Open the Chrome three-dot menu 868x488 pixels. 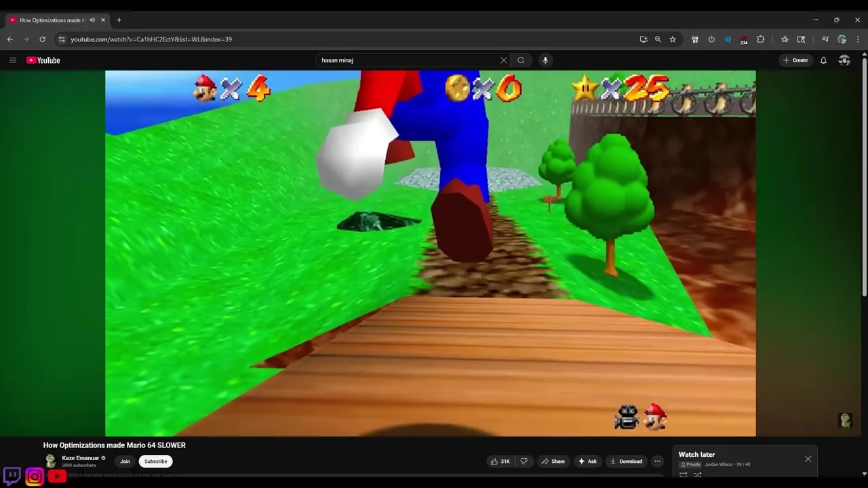[858, 39]
